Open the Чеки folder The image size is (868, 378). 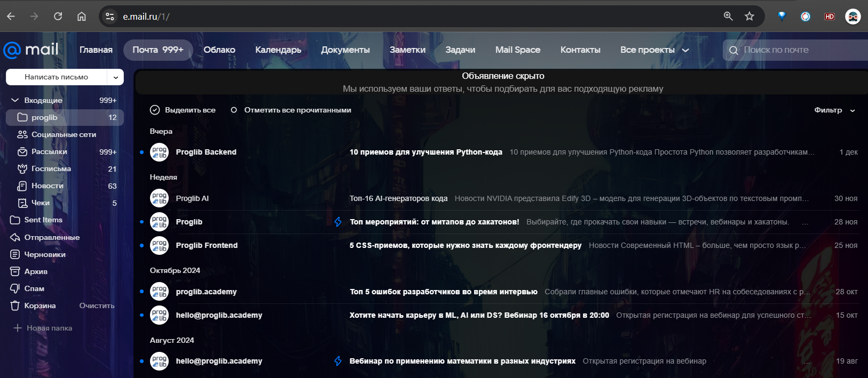(65, 203)
